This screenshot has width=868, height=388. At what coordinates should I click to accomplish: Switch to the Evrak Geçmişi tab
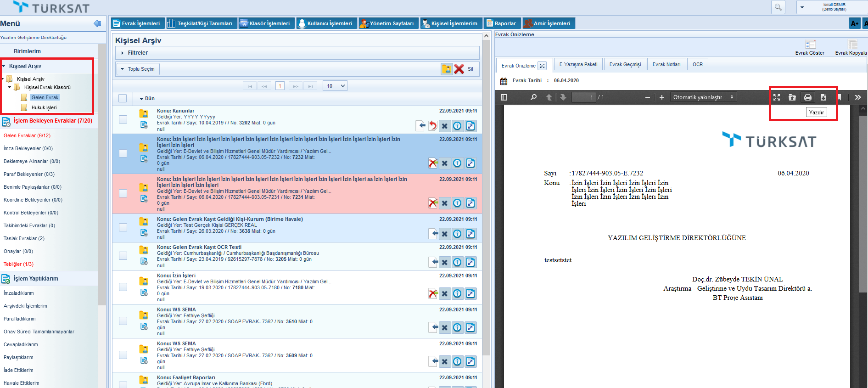click(625, 65)
